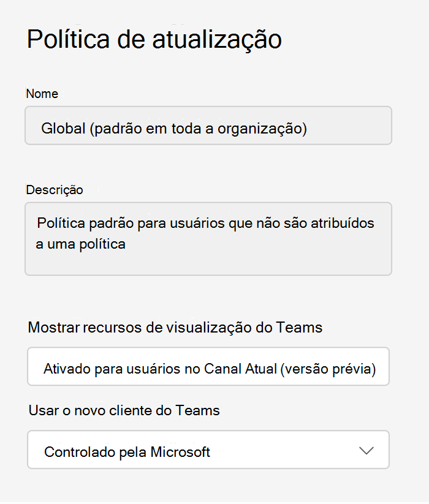Click the word 'Teams' in the preview features label
Image resolution: width=429 pixels, height=504 pixels.
(298, 327)
